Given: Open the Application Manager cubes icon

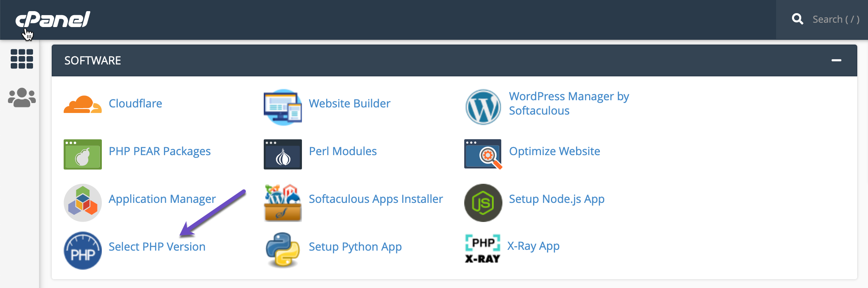Looking at the screenshot, I should [82, 202].
